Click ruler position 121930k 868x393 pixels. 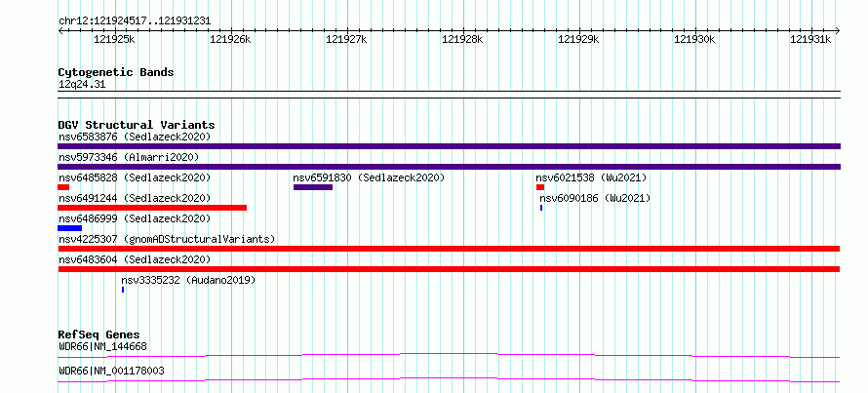(x=694, y=39)
